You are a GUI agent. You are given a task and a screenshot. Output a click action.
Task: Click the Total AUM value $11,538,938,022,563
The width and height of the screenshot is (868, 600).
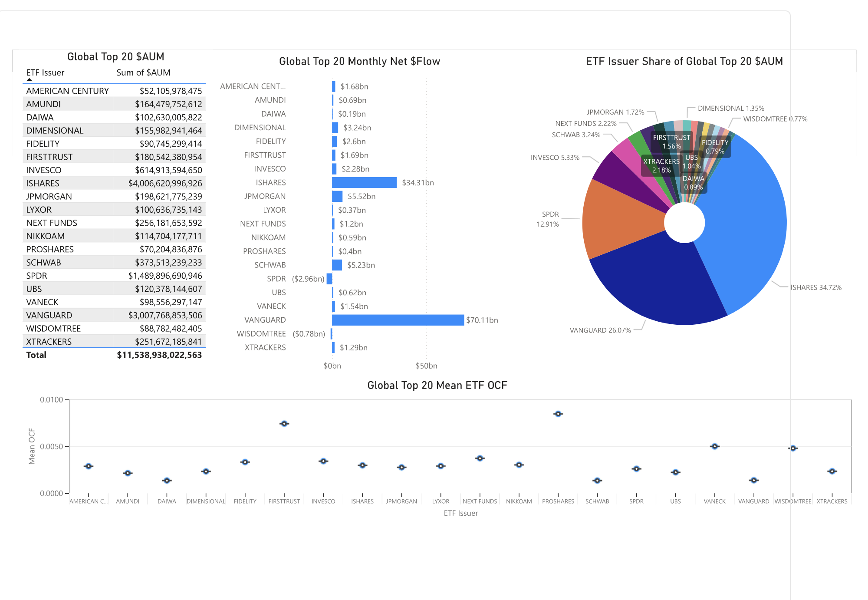[x=159, y=355]
